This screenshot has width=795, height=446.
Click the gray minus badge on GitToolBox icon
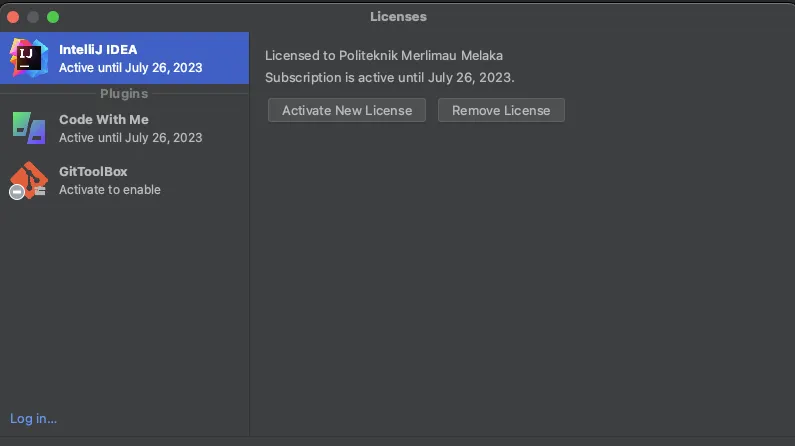click(17, 191)
